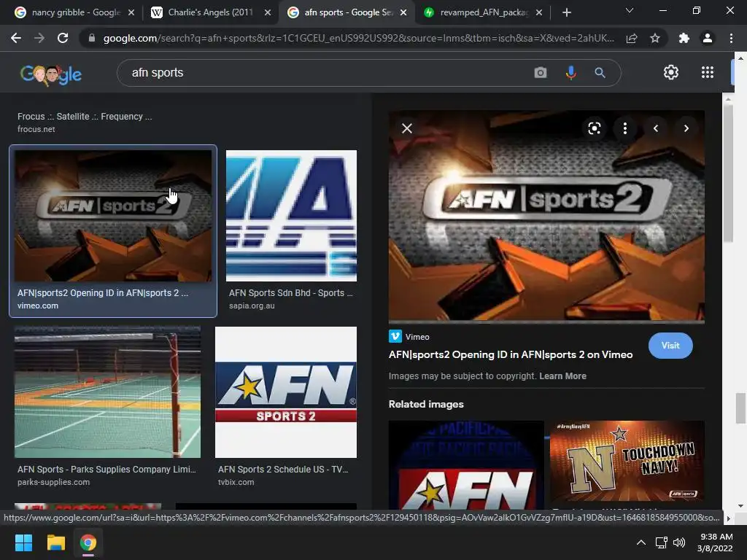Show the next image in preview

[x=686, y=128]
